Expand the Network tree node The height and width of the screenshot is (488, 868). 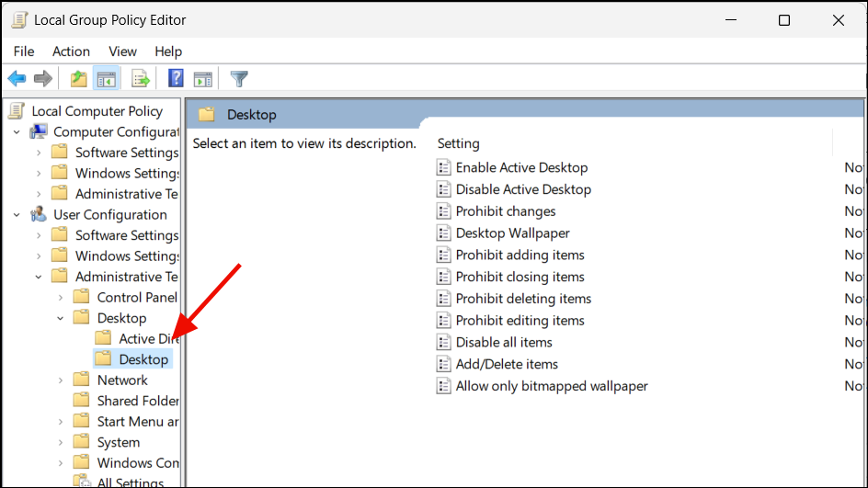coord(61,380)
